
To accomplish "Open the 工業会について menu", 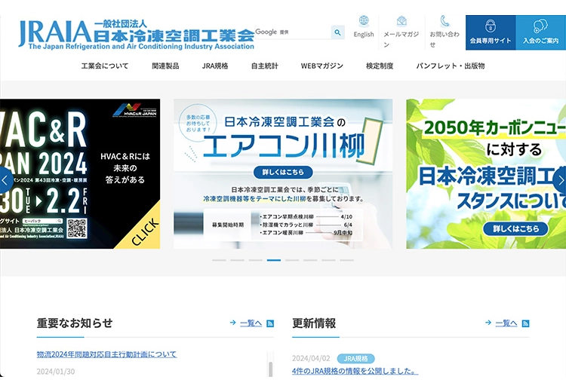I will [105, 66].
